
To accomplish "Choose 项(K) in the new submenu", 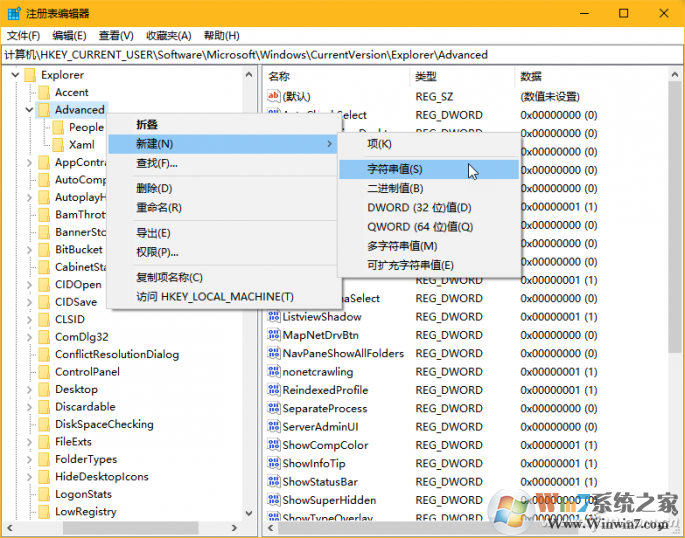I will click(x=429, y=144).
